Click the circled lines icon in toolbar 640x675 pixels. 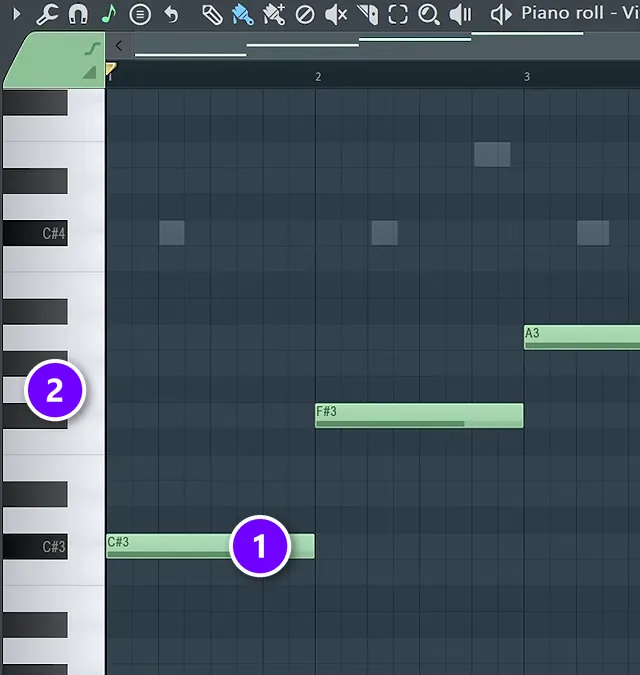point(140,15)
